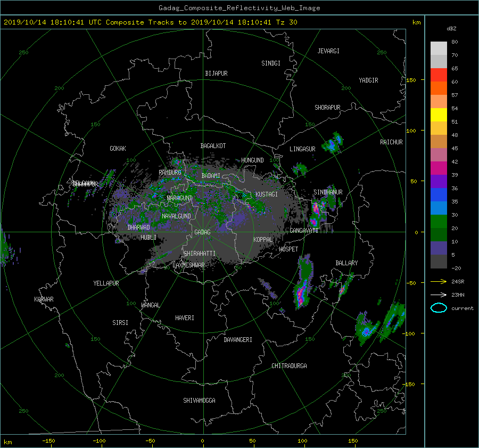Viewport: 479px width, 448px height.
Task: Select the HANGAL label
Action: click(150, 305)
